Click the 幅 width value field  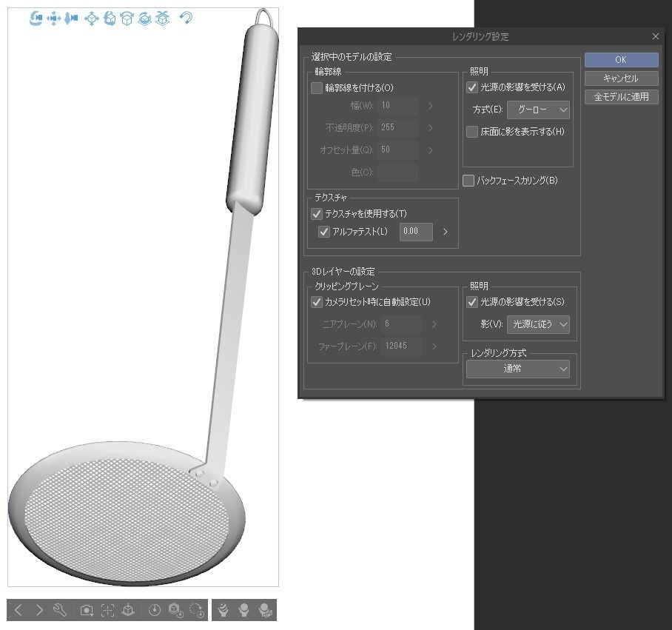coord(397,106)
